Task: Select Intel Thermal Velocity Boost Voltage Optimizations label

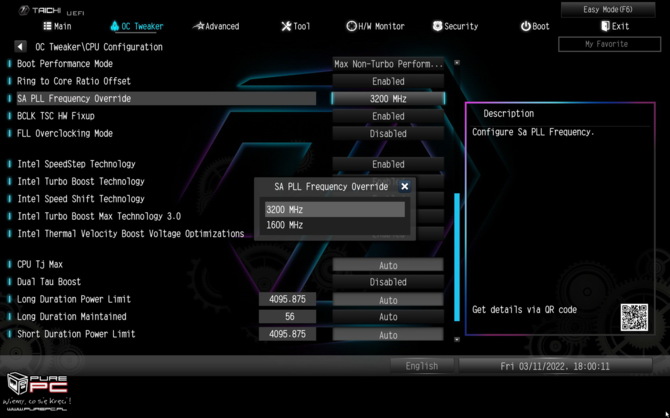Action: [x=131, y=234]
